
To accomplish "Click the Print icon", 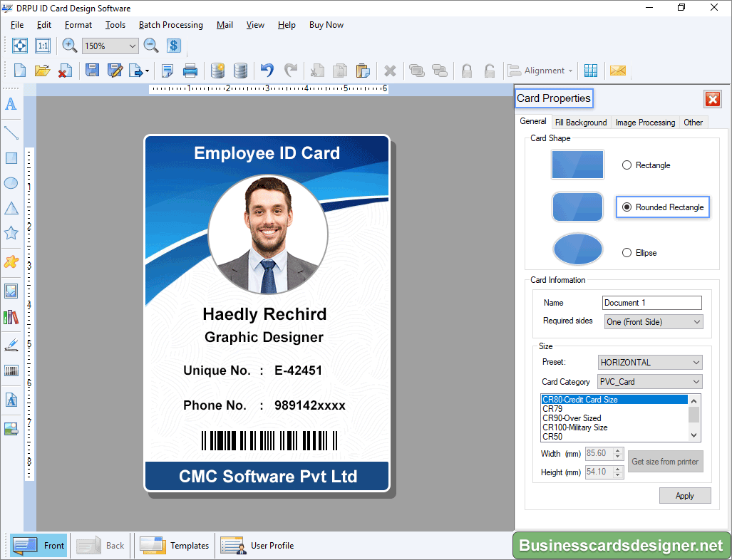I will click(190, 71).
